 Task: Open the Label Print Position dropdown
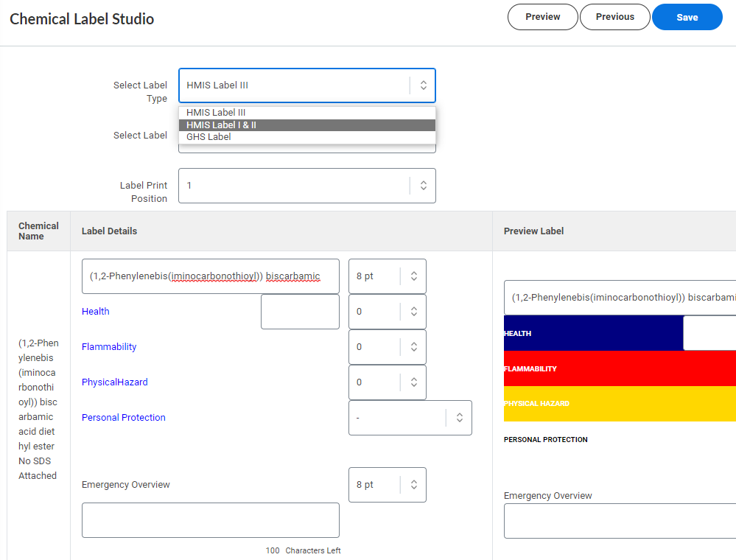click(307, 186)
